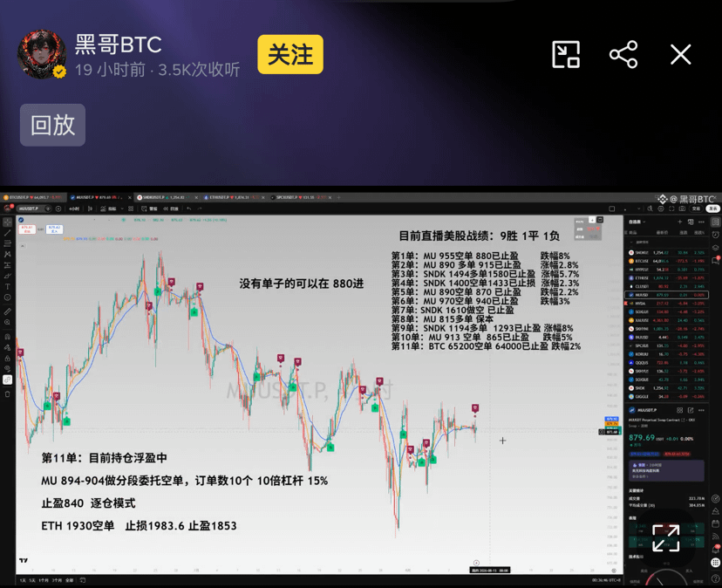Open the 4小时 timeframe selector

74,209
